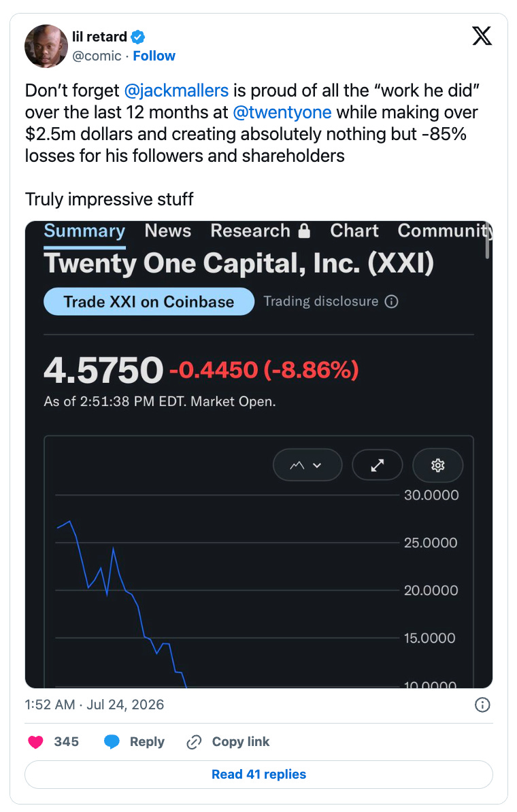Open the chart type dropdown
517x812 pixels.
307,465
